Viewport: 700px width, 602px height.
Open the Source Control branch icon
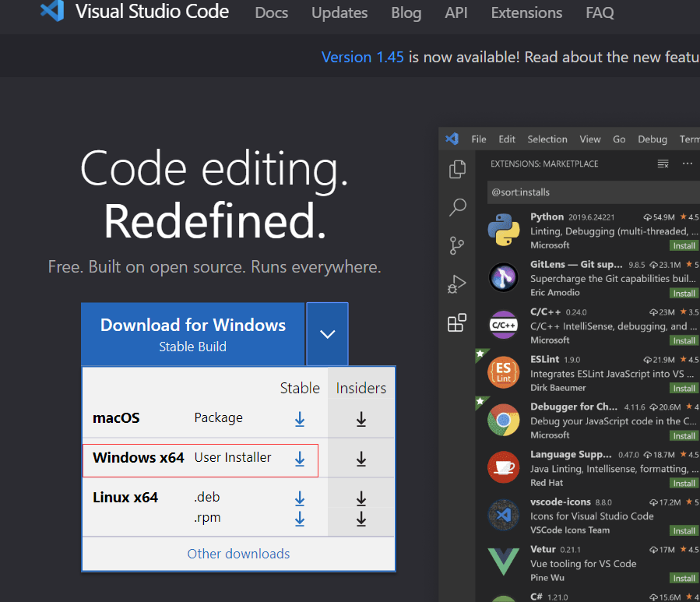pyautogui.click(x=457, y=245)
